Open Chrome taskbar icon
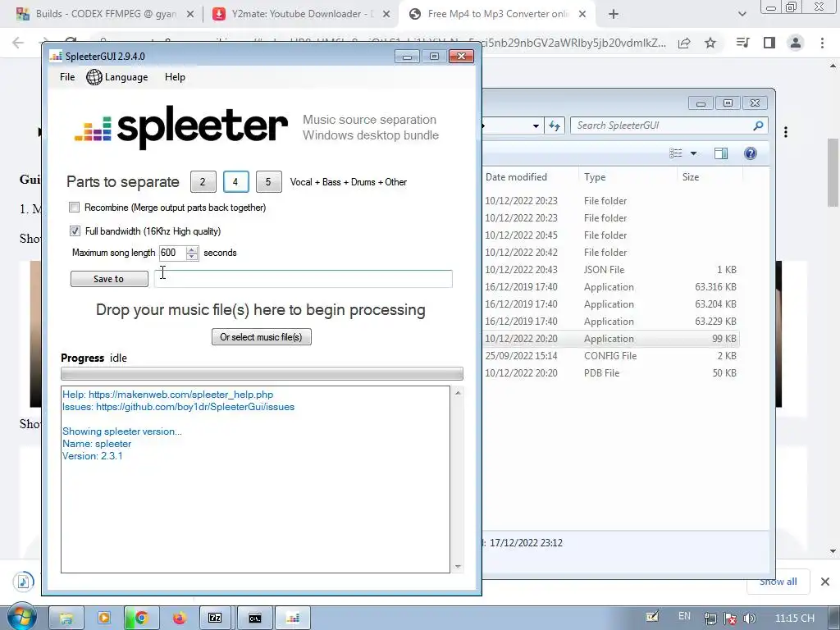The height and width of the screenshot is (630, 840). click(x=141, y=619)
